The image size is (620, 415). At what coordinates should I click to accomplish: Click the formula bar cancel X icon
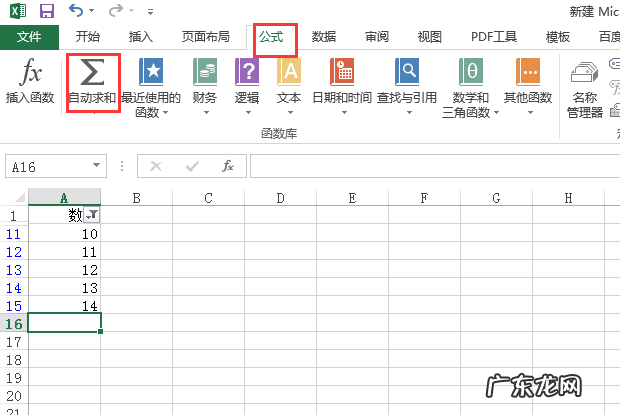coord(156,166)
